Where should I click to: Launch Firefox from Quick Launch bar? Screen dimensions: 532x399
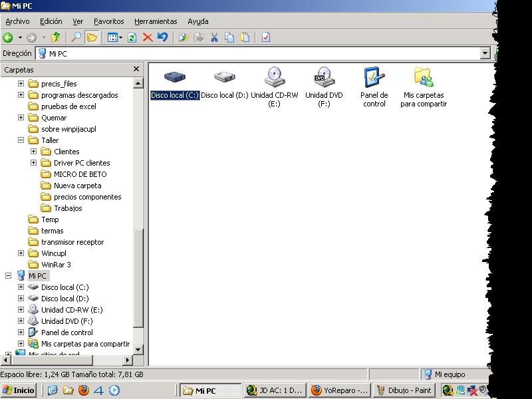tap(83, 390)
